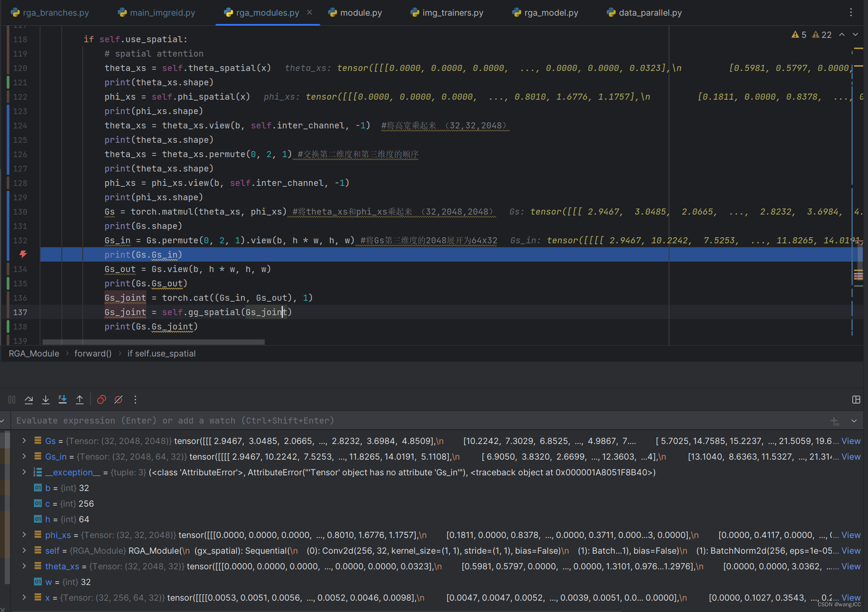The width and height of the screenshot is (868, 612).
Task: Toggle Mute Breakpoints icon
Action: click(x=118, y=400)
